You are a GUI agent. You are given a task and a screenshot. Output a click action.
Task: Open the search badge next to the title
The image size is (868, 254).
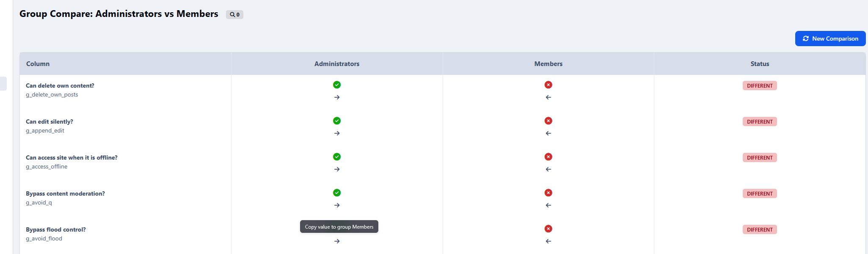[234, 14]
